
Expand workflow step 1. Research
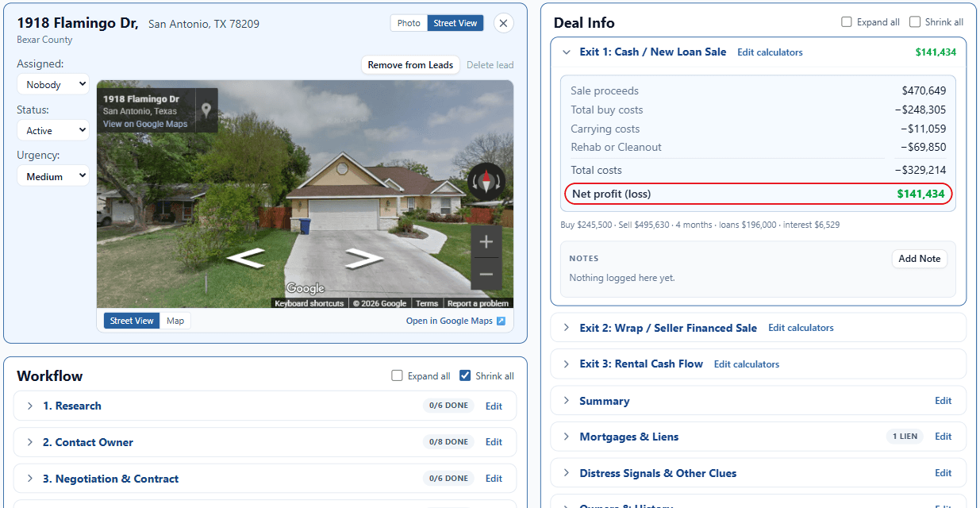tap(30, 406)
